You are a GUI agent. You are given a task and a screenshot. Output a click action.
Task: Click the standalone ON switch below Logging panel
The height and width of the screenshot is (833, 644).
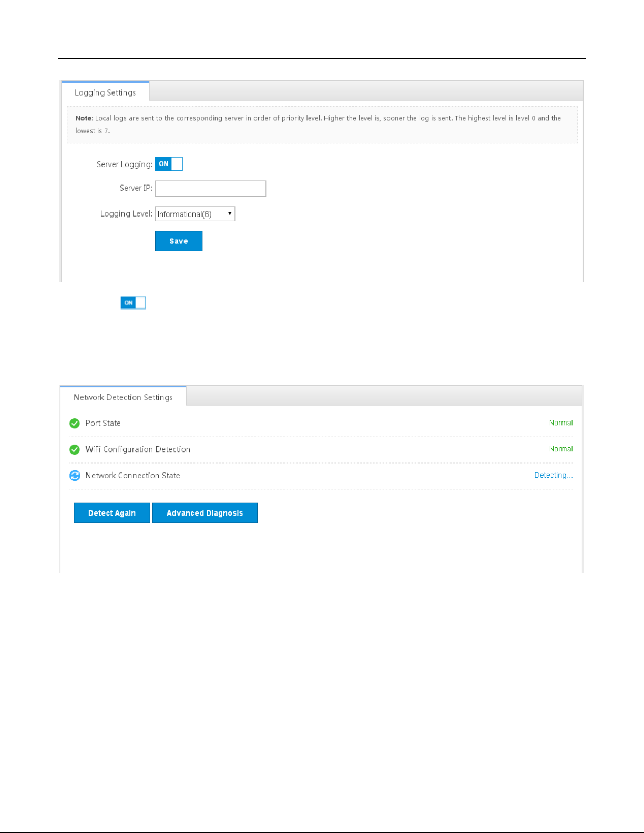[133, 303]
